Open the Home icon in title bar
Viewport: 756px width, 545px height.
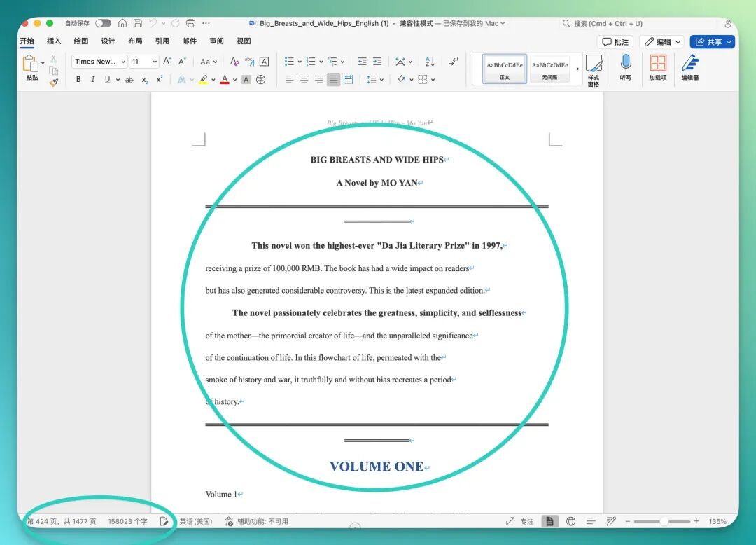[x=122, y=23]
